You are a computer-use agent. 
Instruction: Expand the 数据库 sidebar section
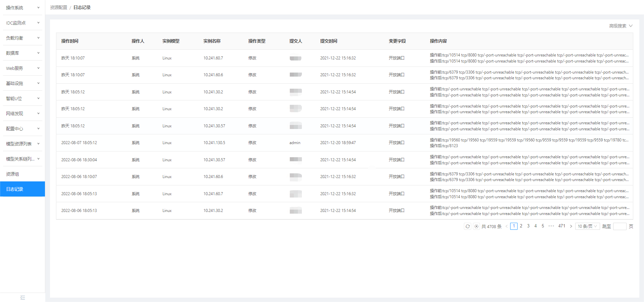(22, 53)
